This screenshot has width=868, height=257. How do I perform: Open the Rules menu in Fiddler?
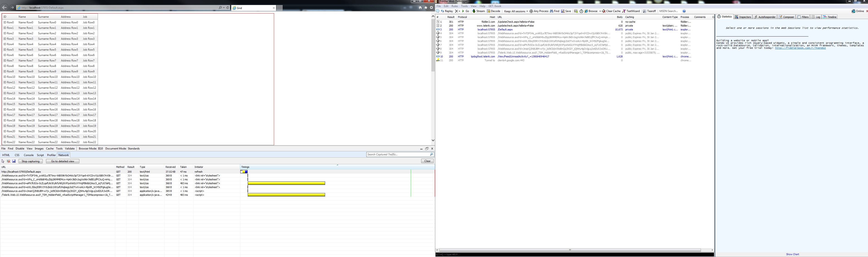[455, 6]
